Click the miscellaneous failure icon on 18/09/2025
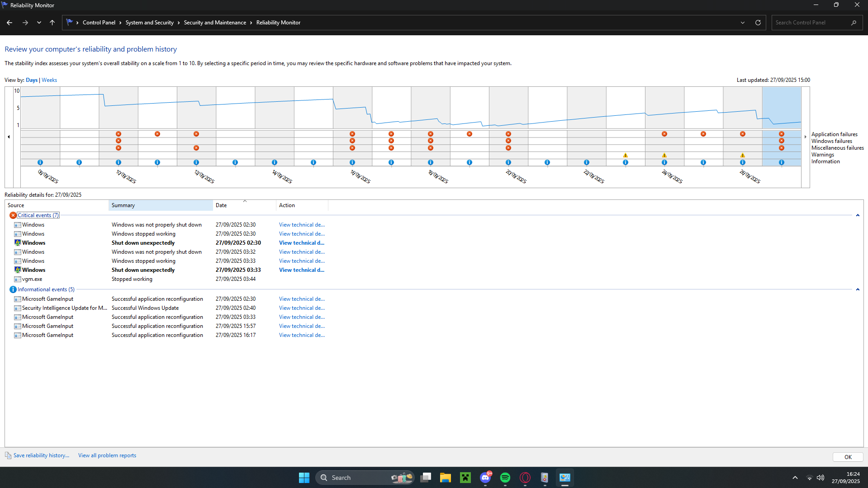 [431, 148]
